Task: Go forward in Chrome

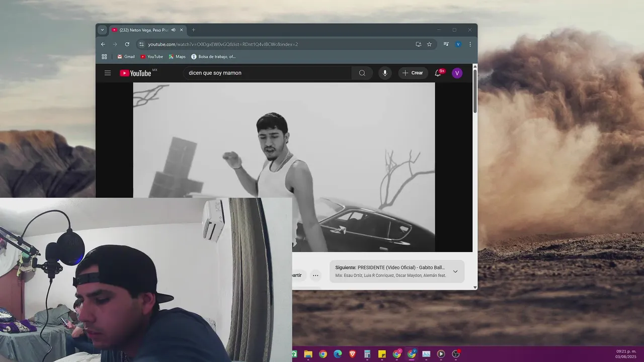Action: click(115, 44)
